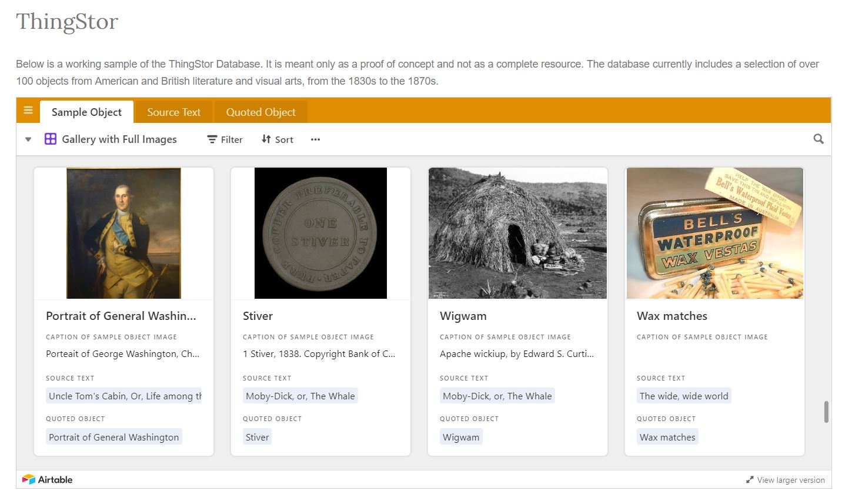
Task: Switch to the Source Text tab
Action: 173,112
